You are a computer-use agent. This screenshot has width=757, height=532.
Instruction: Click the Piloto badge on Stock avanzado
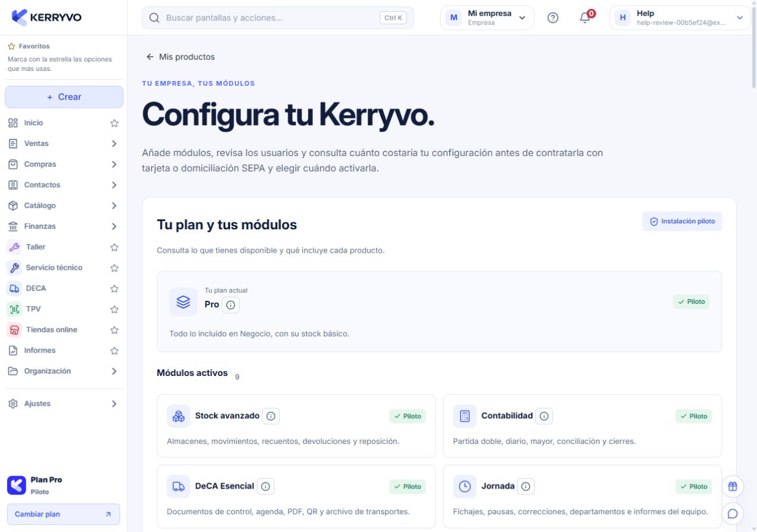[x=408, y=416]
